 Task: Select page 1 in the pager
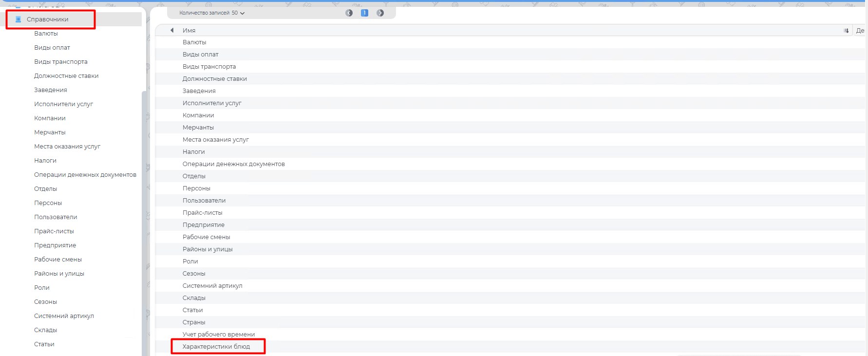tap(364, 13)
